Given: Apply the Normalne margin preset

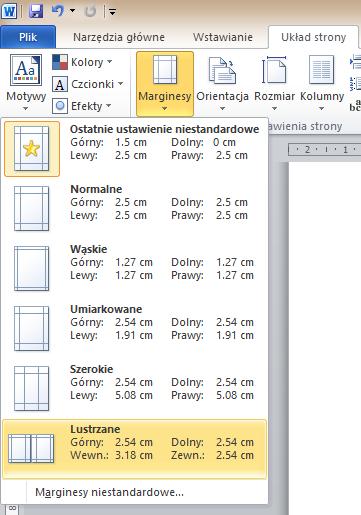Looking at the screenshot, I should (135, 209).
